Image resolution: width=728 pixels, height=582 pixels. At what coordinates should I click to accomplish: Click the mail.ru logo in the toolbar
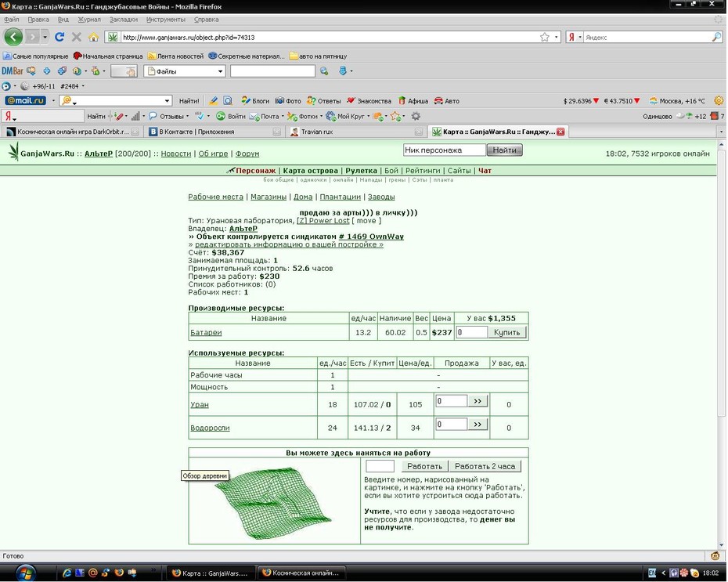click(x=26, y=100)
